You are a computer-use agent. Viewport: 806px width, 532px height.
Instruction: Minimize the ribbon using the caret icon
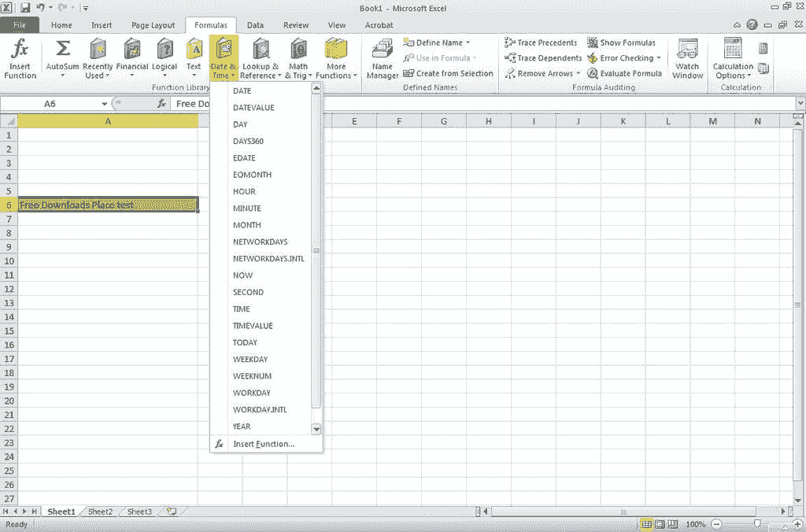click(x=737, y=24)
